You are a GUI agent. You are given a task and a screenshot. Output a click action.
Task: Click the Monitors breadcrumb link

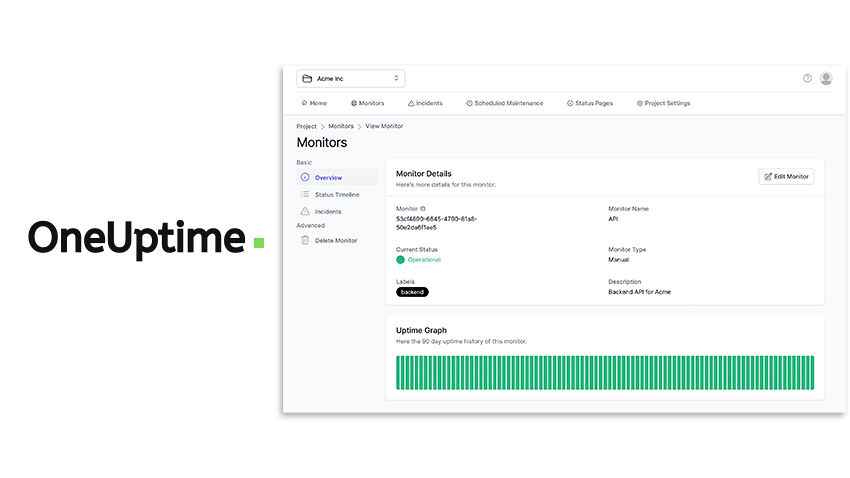[x=341, y=126]
